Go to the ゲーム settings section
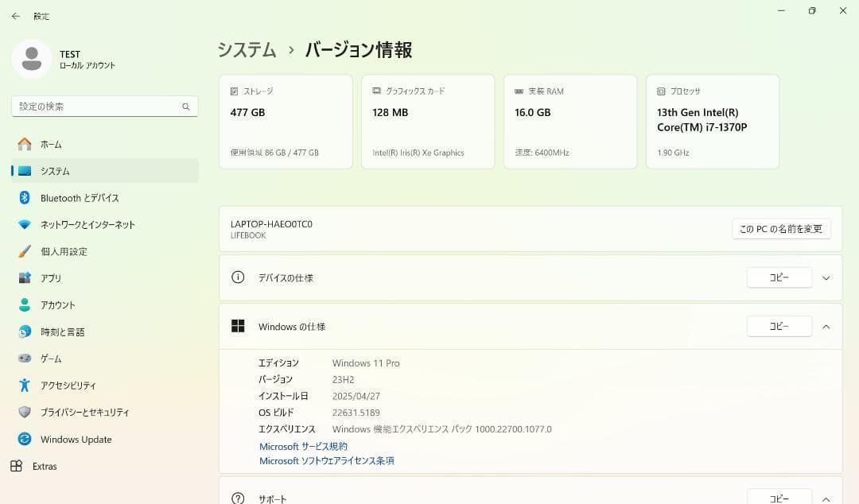 [x=50, y=359]
